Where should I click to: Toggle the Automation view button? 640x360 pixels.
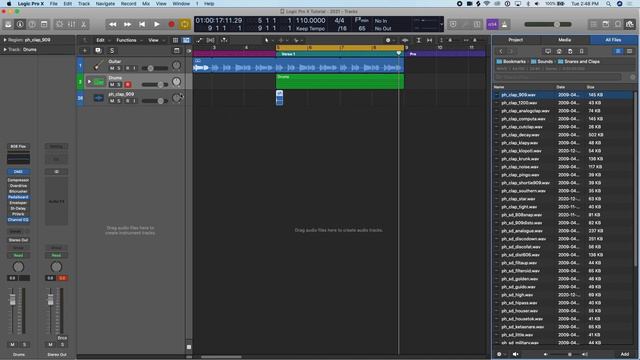coord(199,40)
